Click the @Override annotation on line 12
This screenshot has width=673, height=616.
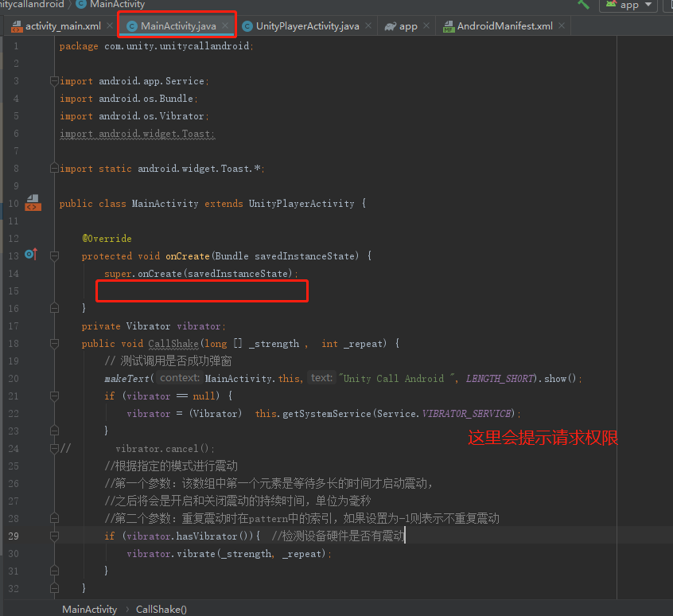point(107,238)
